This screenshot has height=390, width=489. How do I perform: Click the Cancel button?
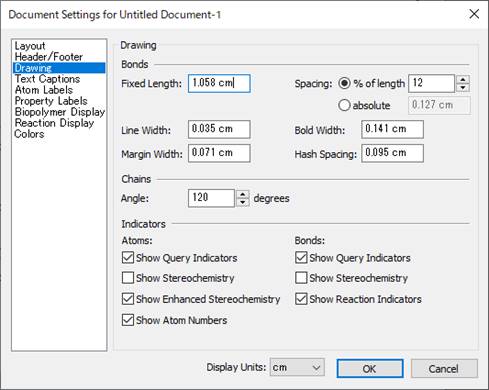(444, 369)
